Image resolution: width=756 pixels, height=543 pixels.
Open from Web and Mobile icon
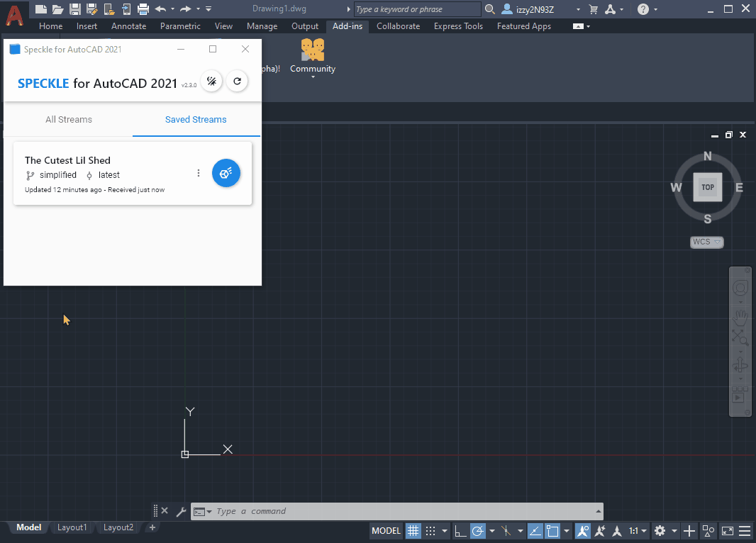point(109,9)
